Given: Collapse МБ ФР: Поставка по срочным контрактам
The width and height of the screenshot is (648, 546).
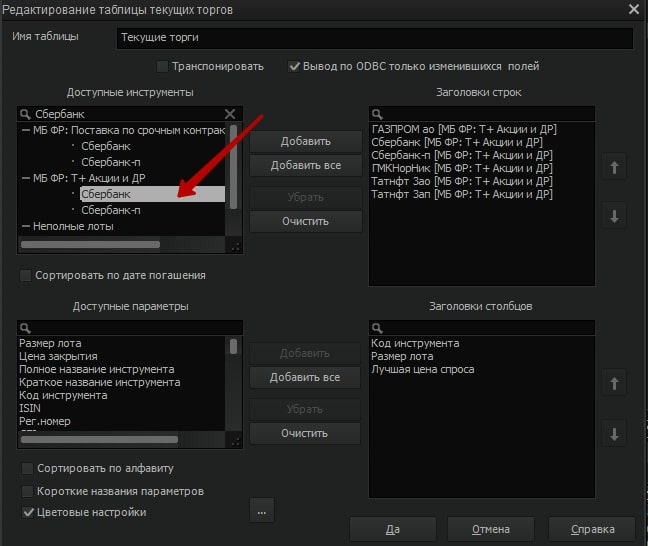Looking at the screenshot, I should coord(26,130).
